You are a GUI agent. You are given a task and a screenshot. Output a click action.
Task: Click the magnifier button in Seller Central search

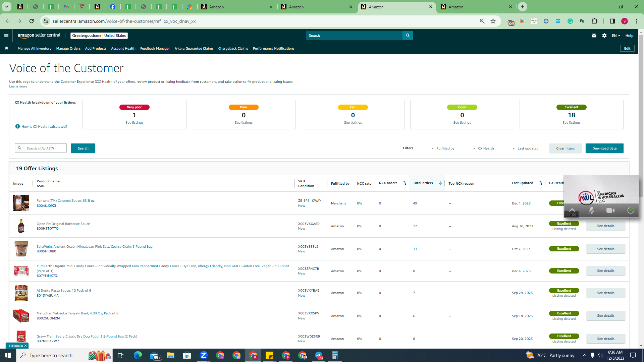pos(408,36)
